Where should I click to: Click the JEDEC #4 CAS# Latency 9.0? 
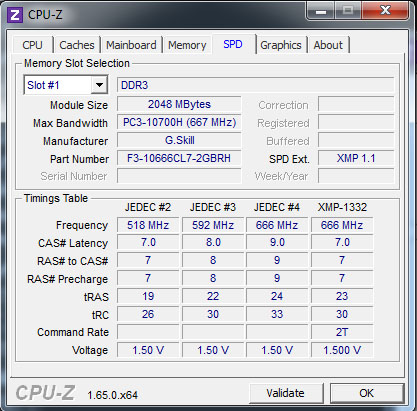tap(277, 243)
